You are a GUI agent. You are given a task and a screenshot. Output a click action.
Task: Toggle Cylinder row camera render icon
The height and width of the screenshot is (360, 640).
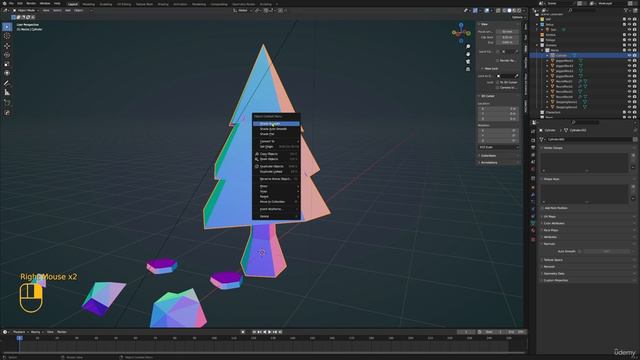click(x=635, y=55)
